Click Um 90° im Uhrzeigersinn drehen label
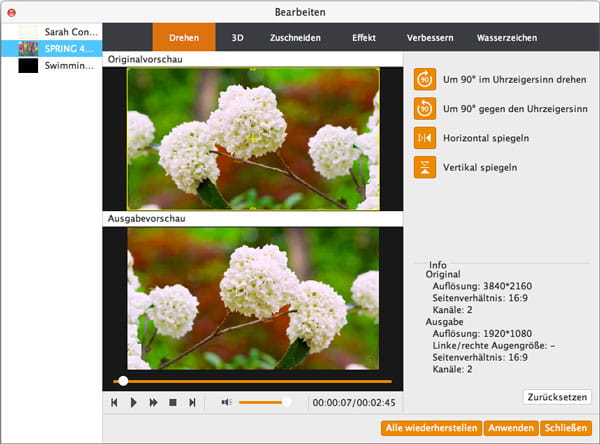The height and width of the screenshot is (444, 600). (x=514, y=80)
